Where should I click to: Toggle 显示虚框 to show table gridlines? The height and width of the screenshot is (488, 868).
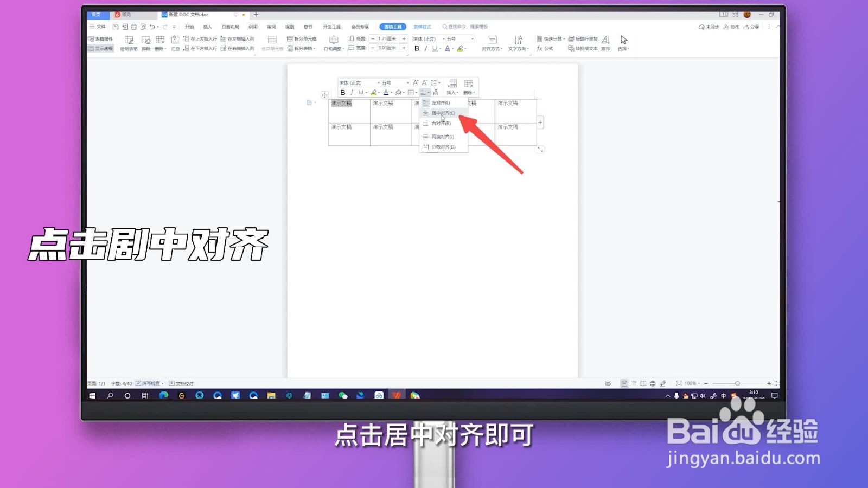point(100,48)
